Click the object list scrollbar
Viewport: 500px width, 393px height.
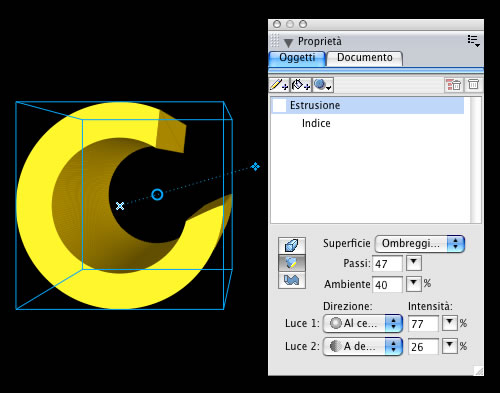click(475, 160)
